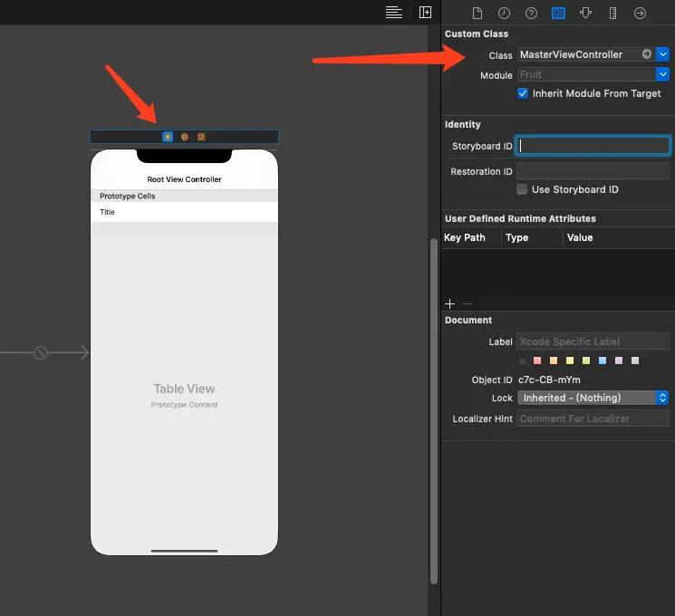Choose the green label color swatch
The image size is (675, 616).
586,361
